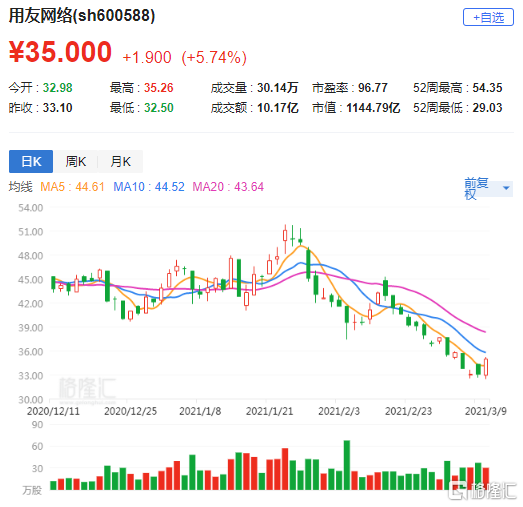Click the 36.00 price axis label

coord(31,352)
